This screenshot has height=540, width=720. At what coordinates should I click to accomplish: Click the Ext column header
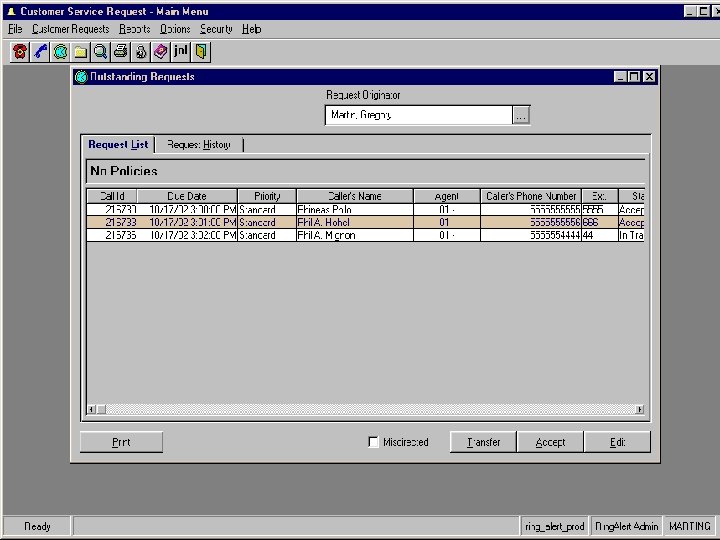[x=600, y=196]
